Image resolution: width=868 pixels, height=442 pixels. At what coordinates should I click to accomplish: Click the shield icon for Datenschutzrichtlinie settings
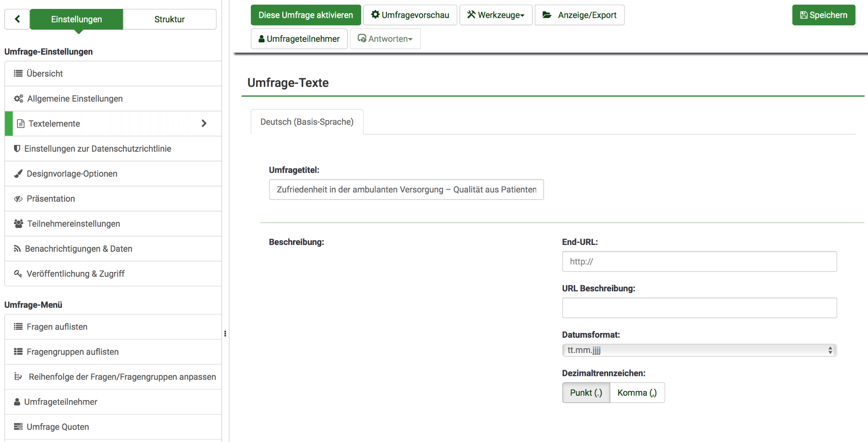coord(17,149)
